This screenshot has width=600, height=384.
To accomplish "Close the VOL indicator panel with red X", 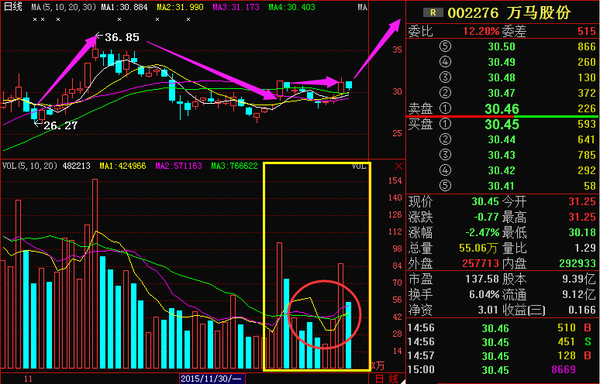I will 399,166.
